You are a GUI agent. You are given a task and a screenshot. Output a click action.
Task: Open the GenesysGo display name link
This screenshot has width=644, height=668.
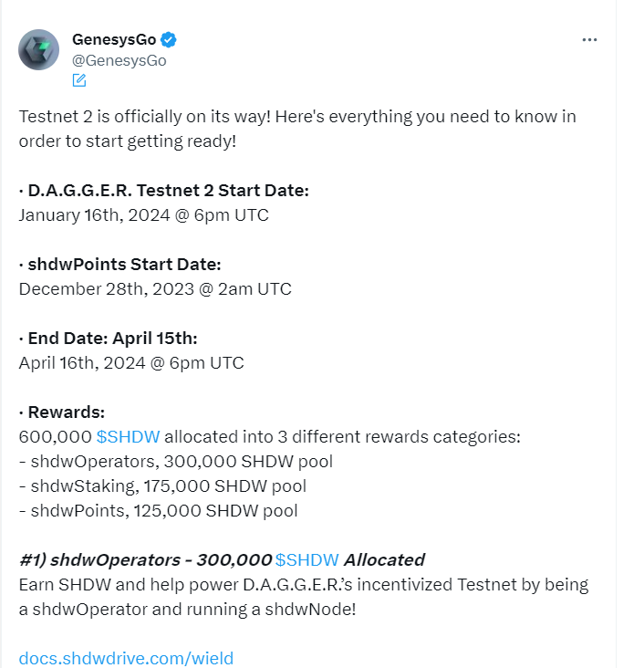click(114, 40)
